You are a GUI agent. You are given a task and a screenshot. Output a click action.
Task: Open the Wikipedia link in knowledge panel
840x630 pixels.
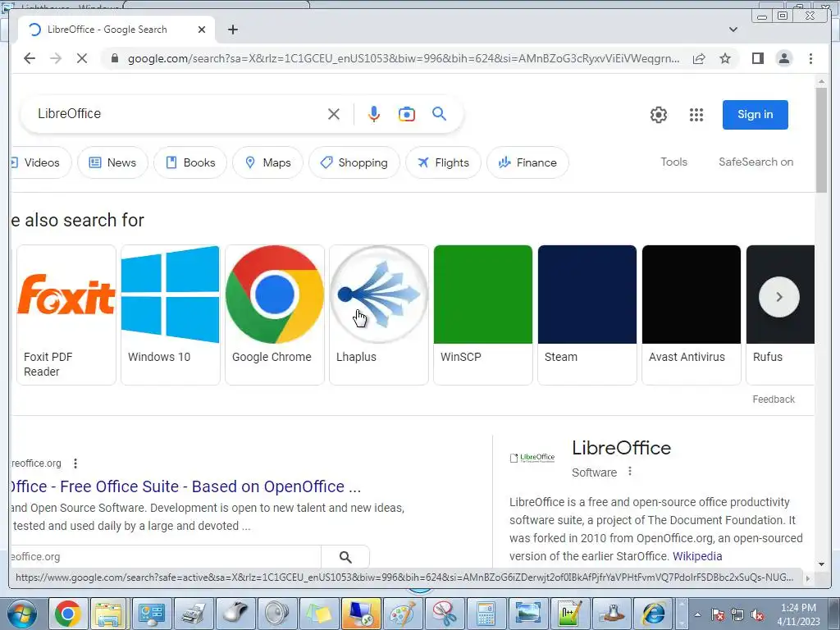pos(697,556)
